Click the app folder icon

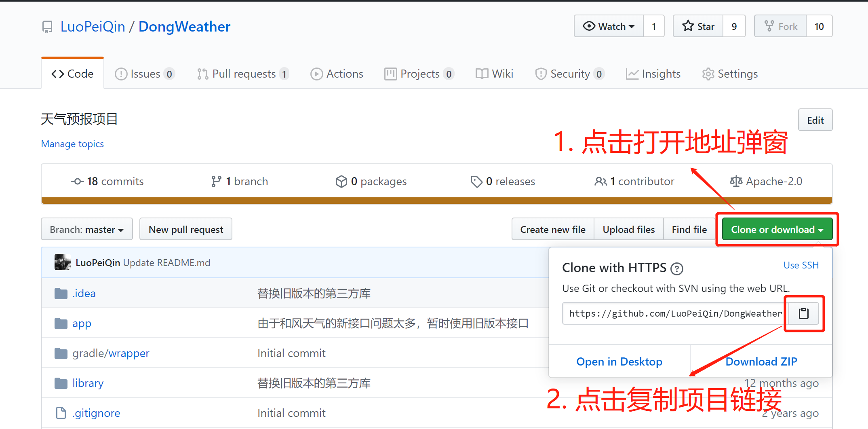(61, 323)
